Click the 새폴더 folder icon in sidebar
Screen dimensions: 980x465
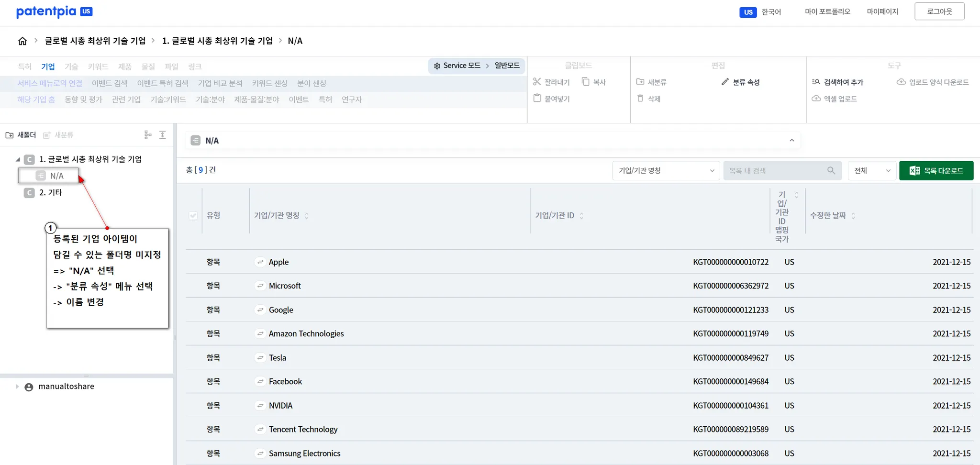9,135
